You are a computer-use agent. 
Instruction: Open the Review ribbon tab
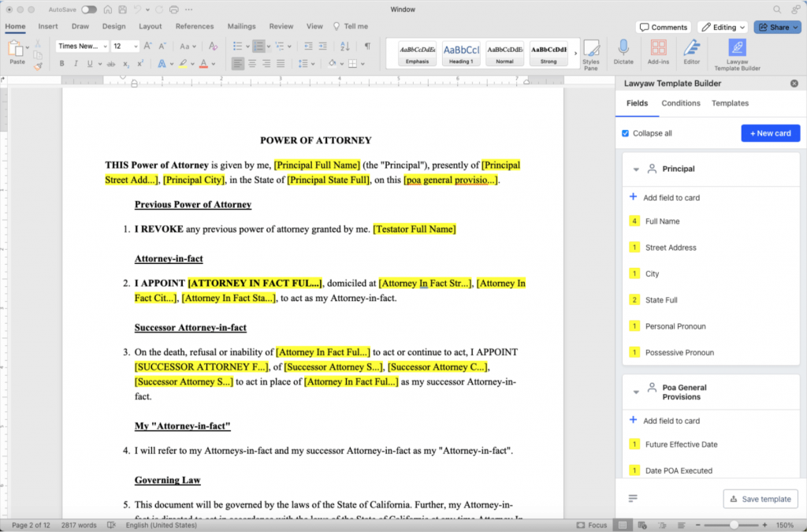(281, 26)
